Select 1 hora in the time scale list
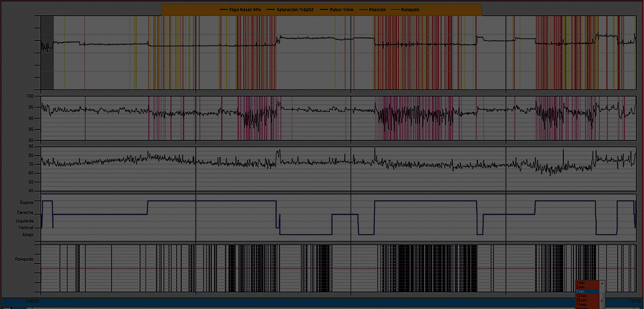This screenshot has width=644, height=309. (581, 305)
